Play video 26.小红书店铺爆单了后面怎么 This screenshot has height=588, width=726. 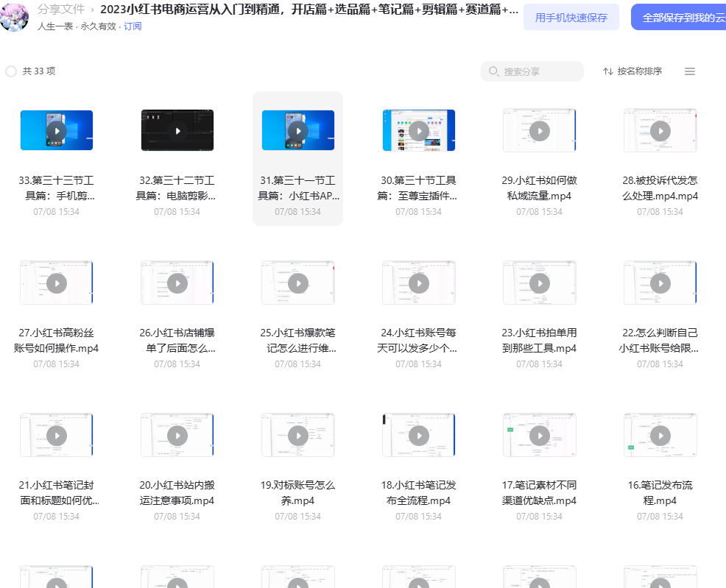point(177,283)
